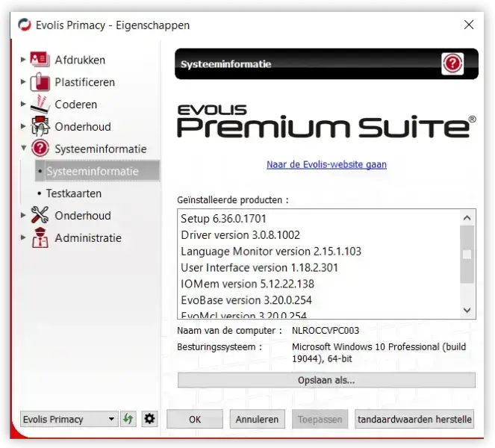This screenshot has width=495, height=448.
Task: Select the highlighted Systeeminformatie sub-item
Action: (x=97, y=171)
